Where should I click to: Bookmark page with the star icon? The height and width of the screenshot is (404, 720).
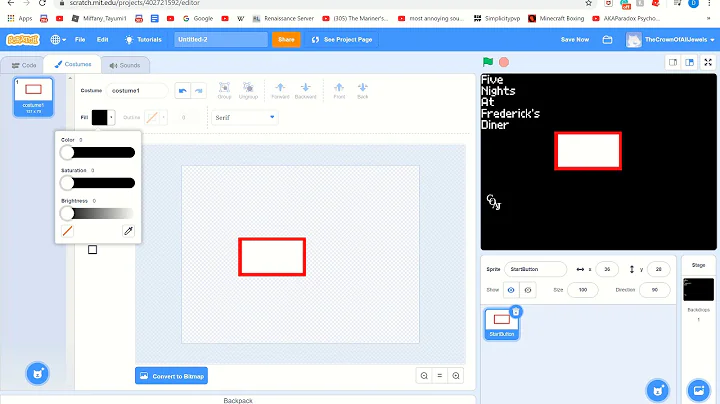click(588, 3)
